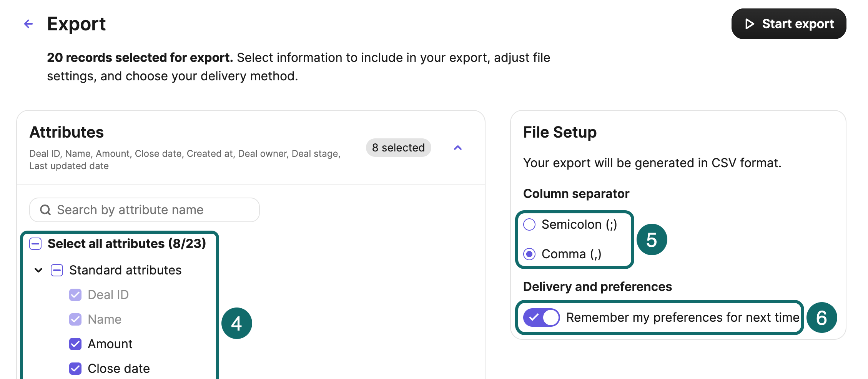Click the Name attribute checkbox
The width and height of the screenshot is (868, 379).
[x=75, y=319]
